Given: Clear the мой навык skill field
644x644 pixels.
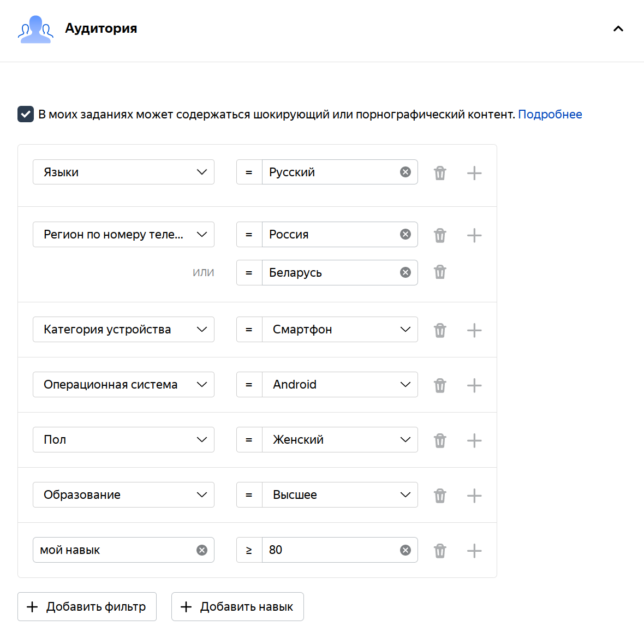Looking at the screenshot, I should point(202,550).
